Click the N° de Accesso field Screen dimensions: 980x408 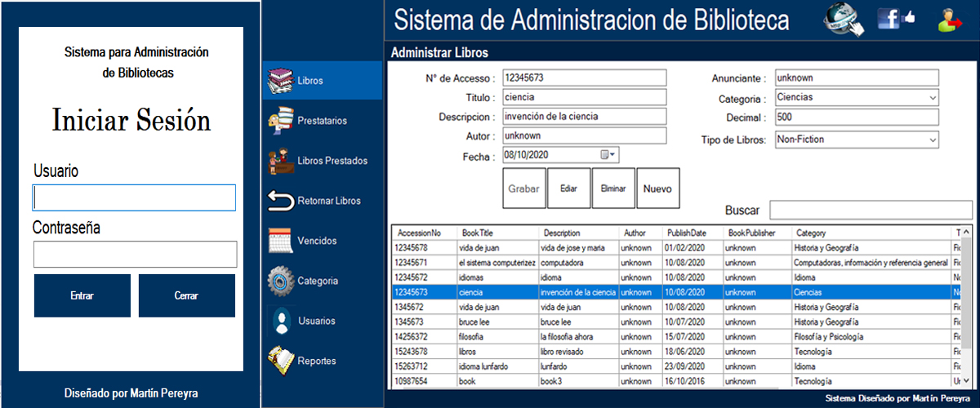[x=585, y=78]
